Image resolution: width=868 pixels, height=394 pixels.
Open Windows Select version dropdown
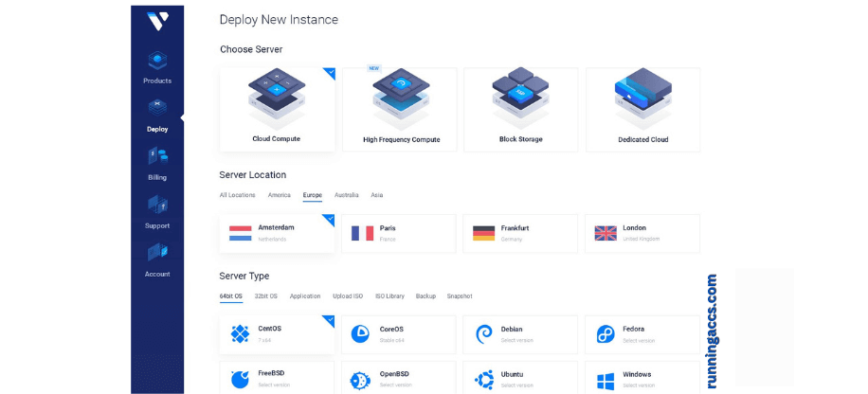coord(639,385)
